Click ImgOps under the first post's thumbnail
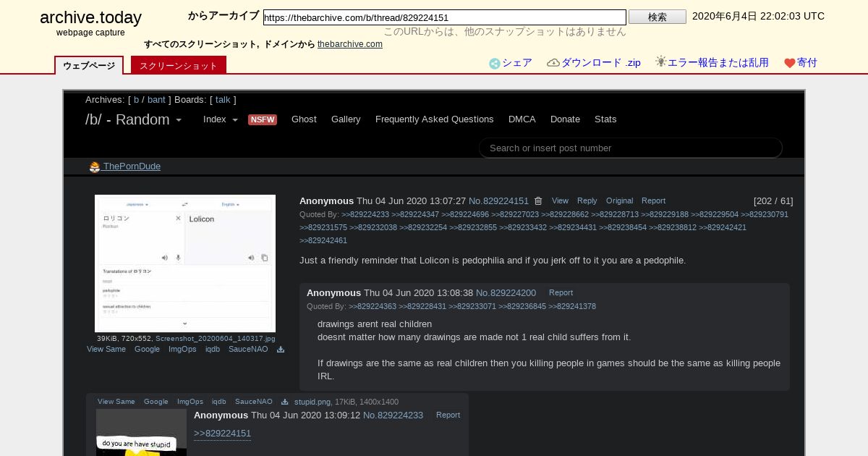Image resolution: width=868 pixels, height=456 pixels. click(182, 350)
